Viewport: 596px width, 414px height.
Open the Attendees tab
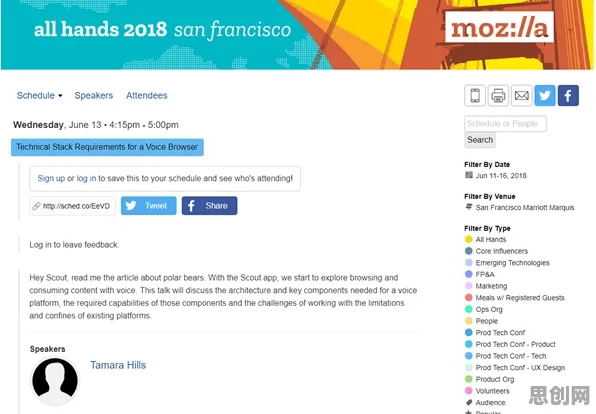[x=147, y=95]
